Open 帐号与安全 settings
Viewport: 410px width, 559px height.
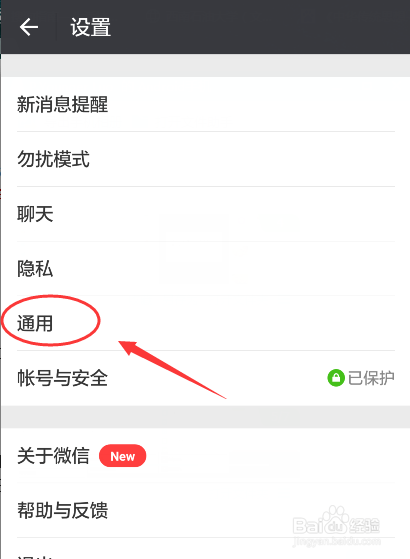[x=205, y=378]
